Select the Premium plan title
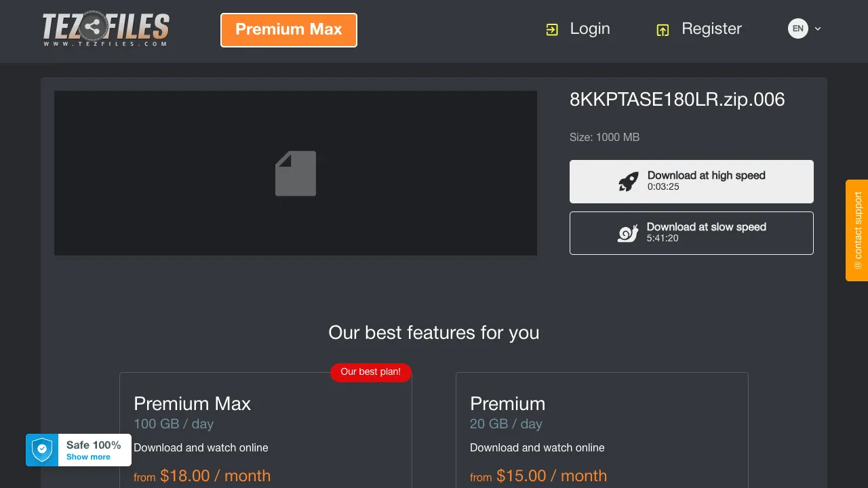 (507, 403)
